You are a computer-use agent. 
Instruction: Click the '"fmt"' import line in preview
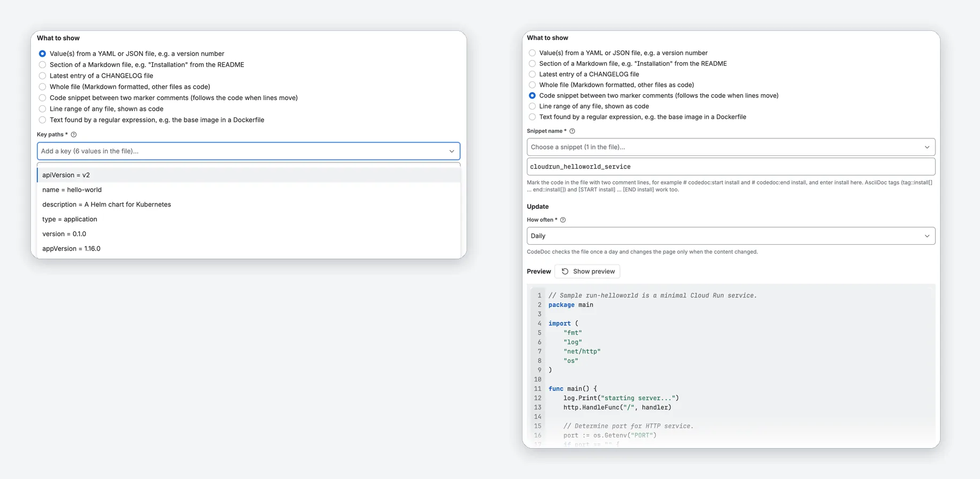(x=573, y=333)
